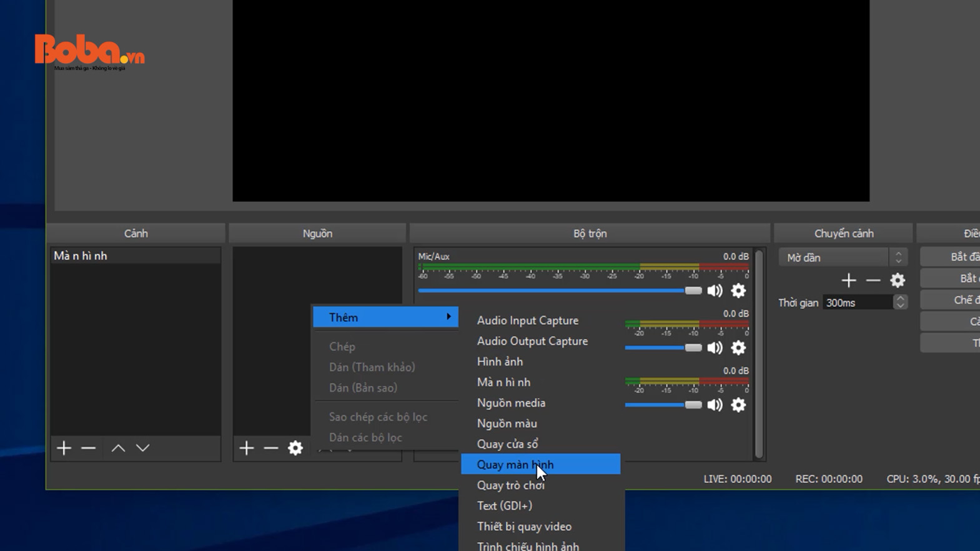Click the Cảnh panel header

pyautogui.click(x=136, y=233)
